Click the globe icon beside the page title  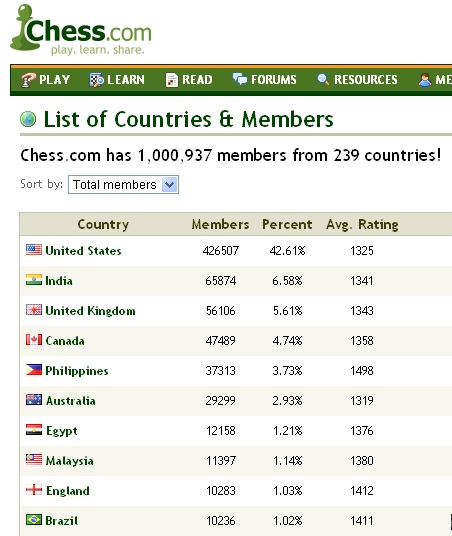28,119
